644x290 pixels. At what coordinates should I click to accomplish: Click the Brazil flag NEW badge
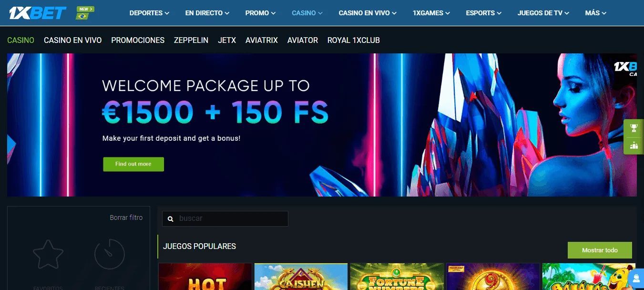coord(85,13)
